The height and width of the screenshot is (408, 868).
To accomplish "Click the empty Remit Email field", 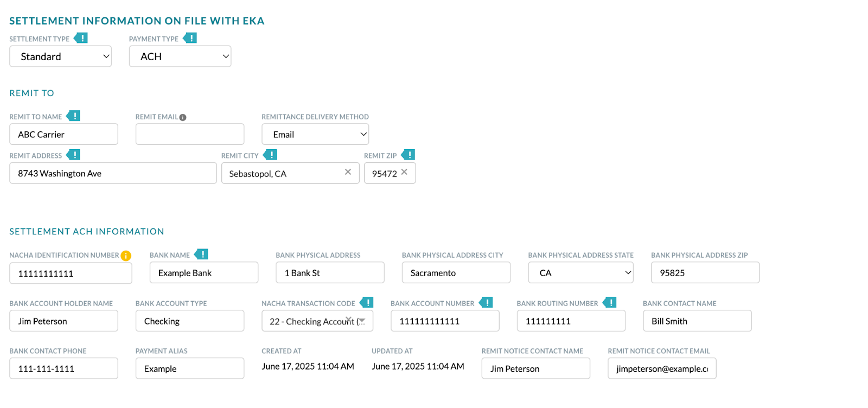I will 190,134.
